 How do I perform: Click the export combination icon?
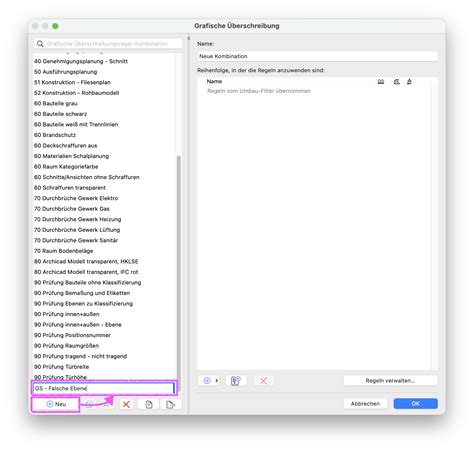point(171,404)
